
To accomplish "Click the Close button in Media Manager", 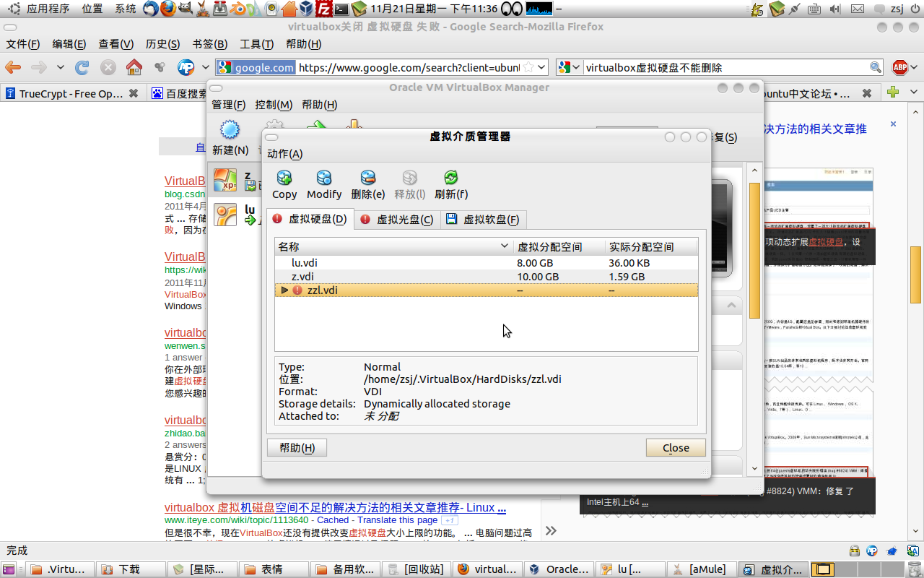I will pos(676,447).
